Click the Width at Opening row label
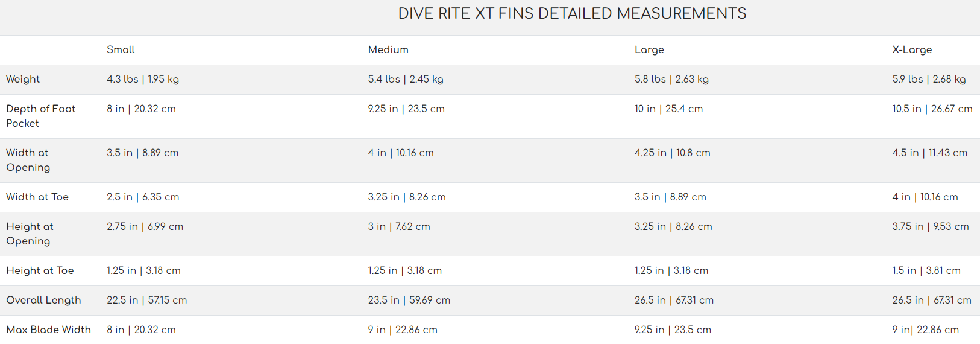Image resolution: width=980 pixels, height=344 pixels. pyautogui.click(x=28, y=160)
